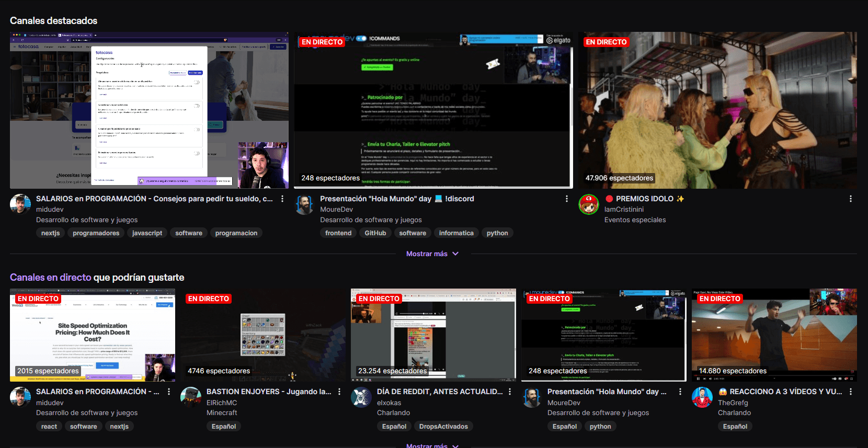This screenshot has height=448, width=868.
Task: Go to IamCristinini channel name
Action: pyautogui.click(x=624, y=210)
